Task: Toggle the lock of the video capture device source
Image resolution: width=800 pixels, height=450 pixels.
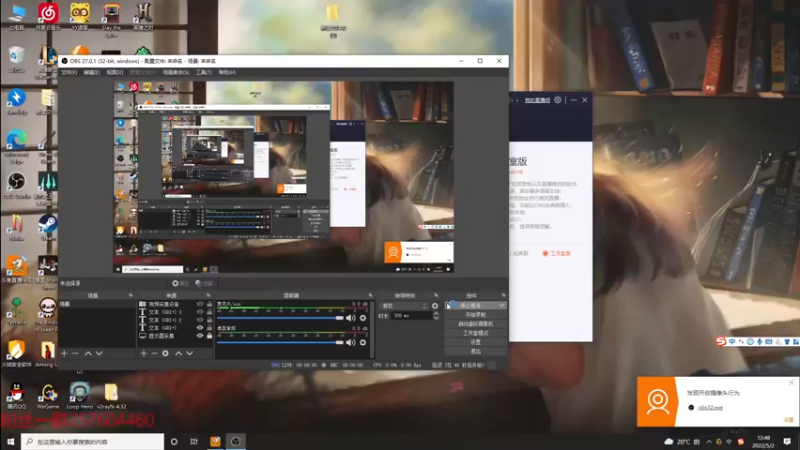Action: (x=209, y=304)
